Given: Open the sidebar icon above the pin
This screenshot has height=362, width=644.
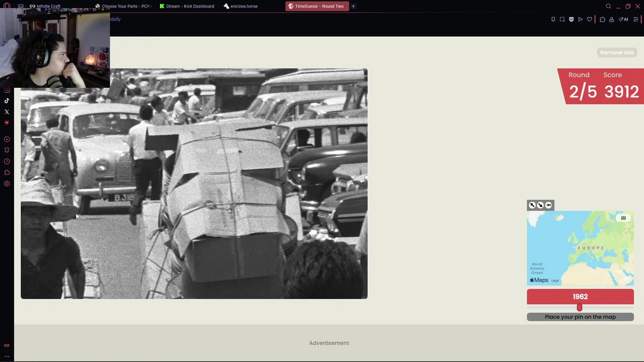Looking at the screenshot, I should click(x=7, y=139).
